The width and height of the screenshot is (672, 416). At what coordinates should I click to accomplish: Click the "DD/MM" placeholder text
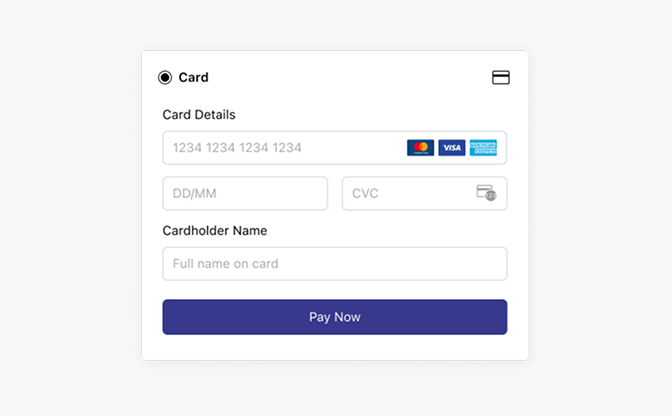point(194,194)
